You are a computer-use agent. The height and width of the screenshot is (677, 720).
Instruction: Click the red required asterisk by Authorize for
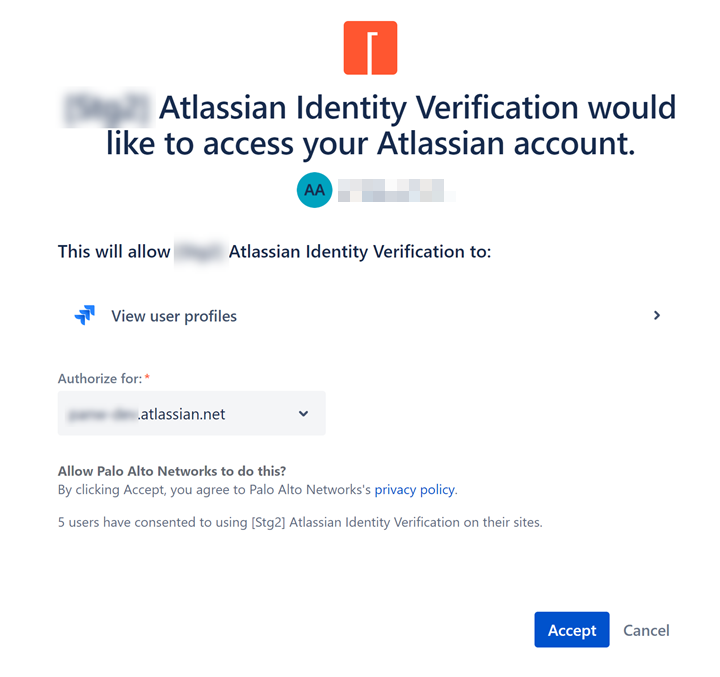pyautogui.click(x=147, y=378)
